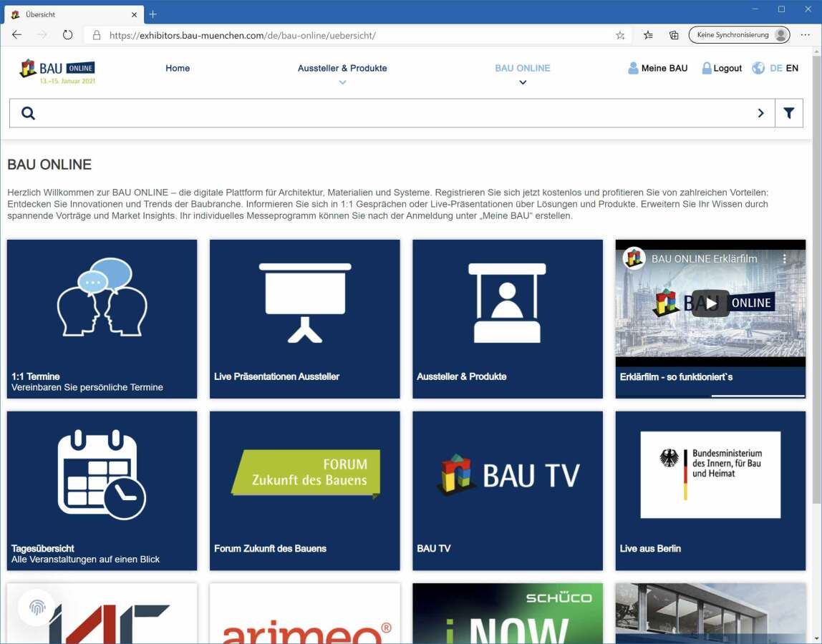Open the browser collections icon
The width and height of the screenshot is (822, 644).
point(674,35)
